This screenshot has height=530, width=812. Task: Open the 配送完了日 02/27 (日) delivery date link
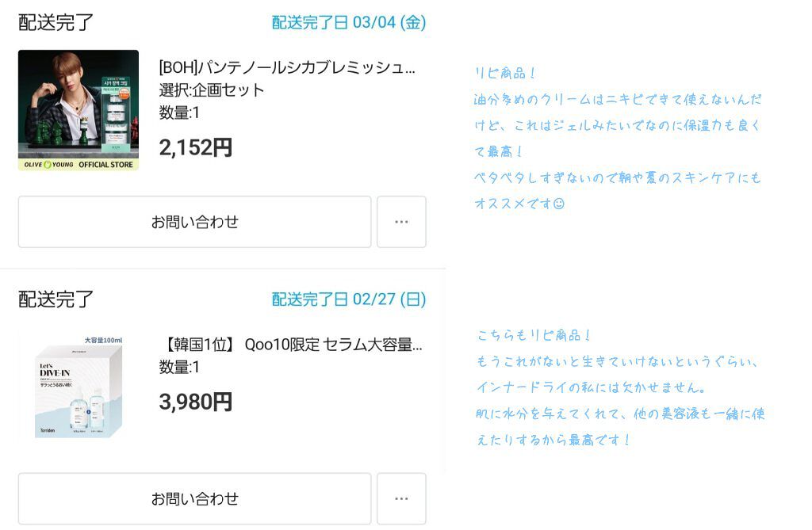click(349, 299)
